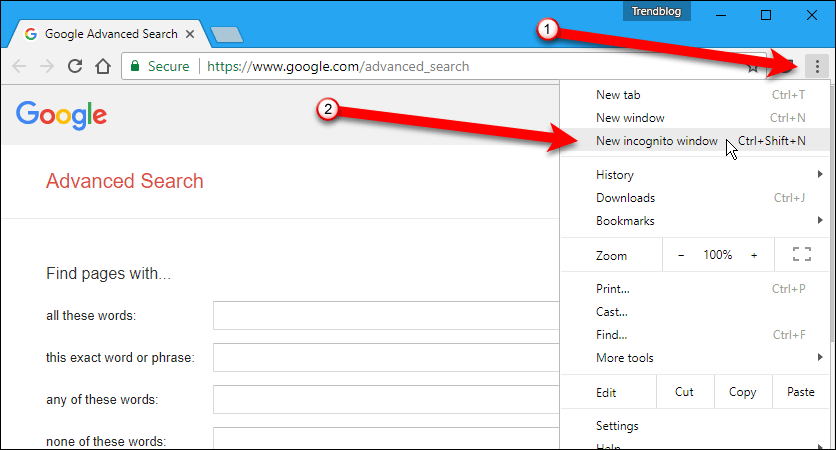Open the Chrome three-dot menu button

(x=817, y=66)
